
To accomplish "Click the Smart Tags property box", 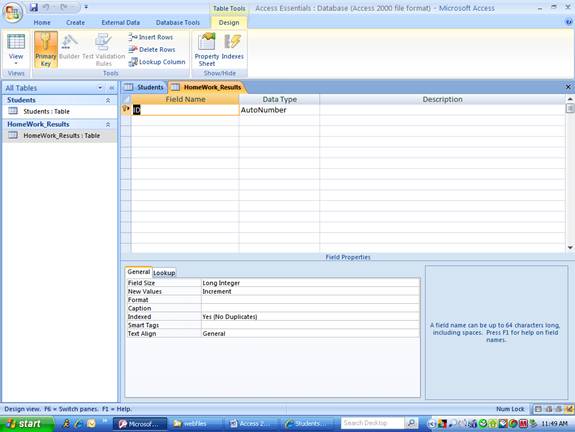I will click(310, 325).
